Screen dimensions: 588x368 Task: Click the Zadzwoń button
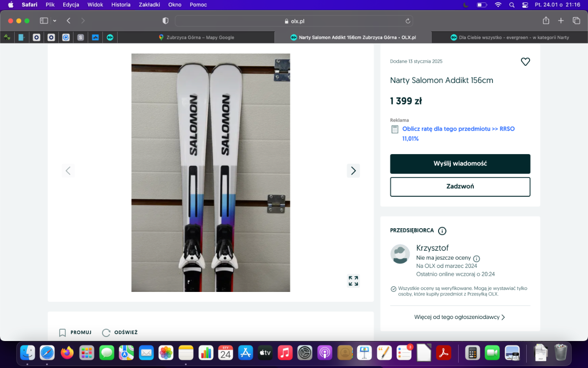click(460, 187)
